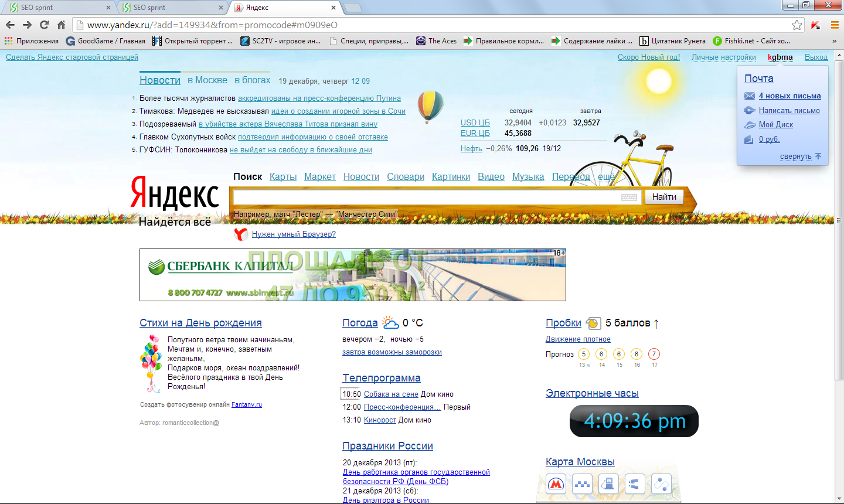Click the weather cloud-and-sun icon
The image size is (844, 504).
point(390,322)
